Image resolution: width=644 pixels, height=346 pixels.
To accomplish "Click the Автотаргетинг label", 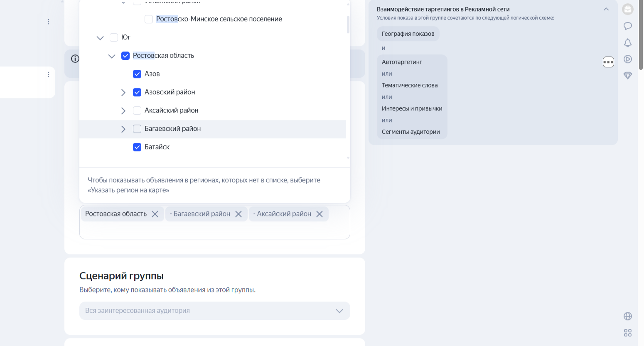I will click(x=402, y=62).
